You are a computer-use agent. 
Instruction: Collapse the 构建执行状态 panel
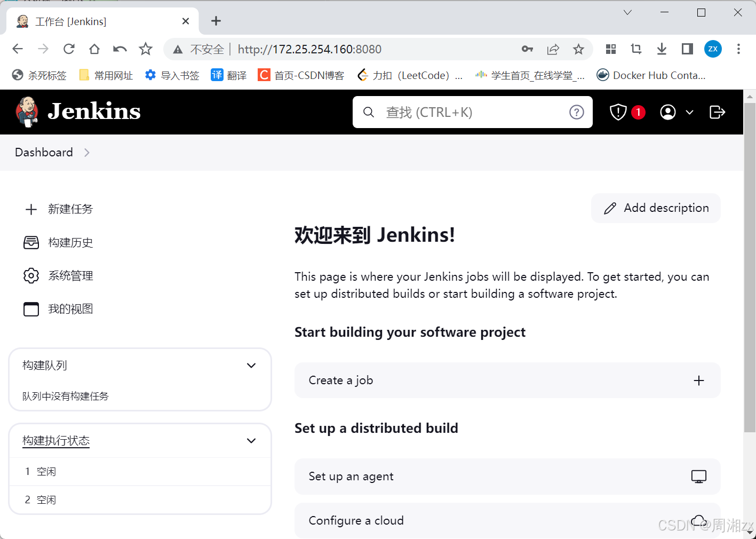(251, 441)
